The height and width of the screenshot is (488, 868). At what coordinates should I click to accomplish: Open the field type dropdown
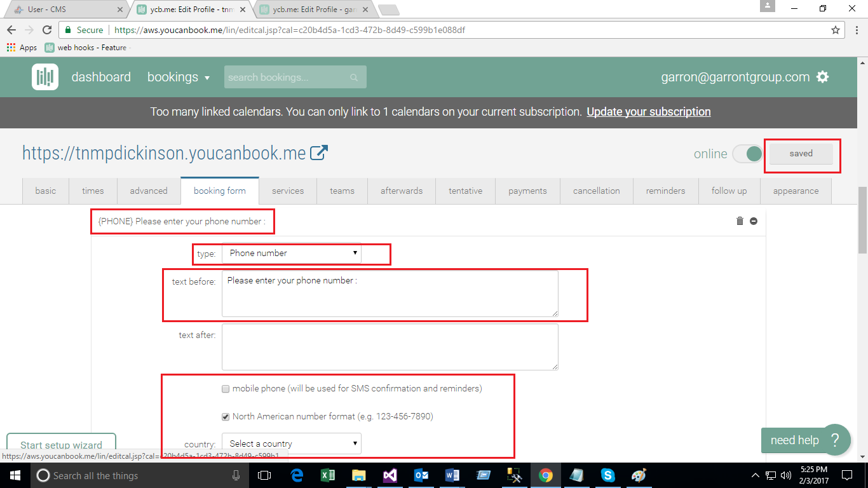click(x=292, y=254)
